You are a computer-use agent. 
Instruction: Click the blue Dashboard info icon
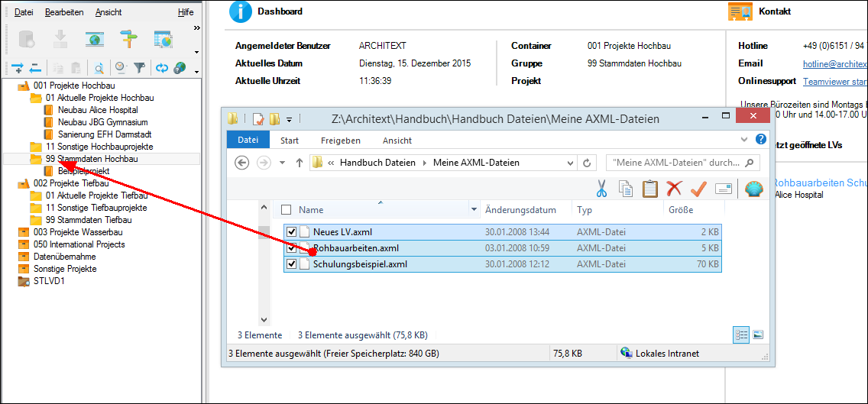click(240, 11)
